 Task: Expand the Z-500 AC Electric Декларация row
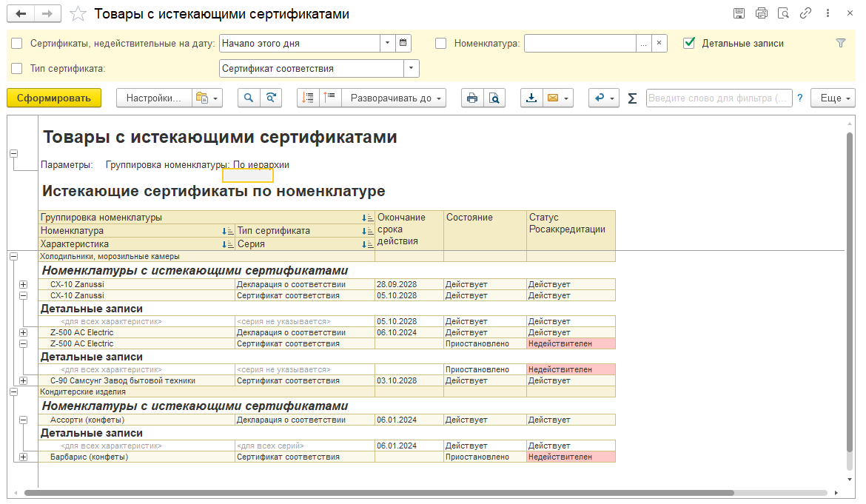click(23, 333)
